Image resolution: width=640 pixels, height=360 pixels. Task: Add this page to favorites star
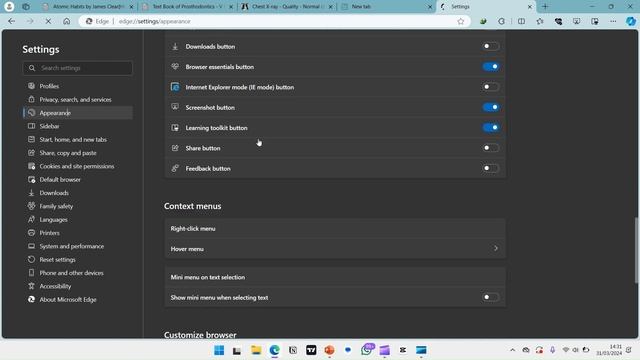click(x=461, y=21)
